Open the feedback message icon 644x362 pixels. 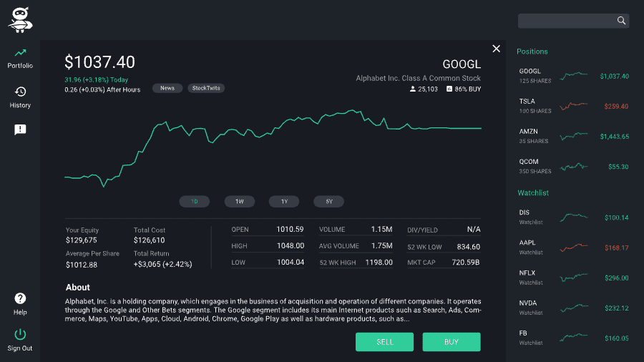tap(20, 129)
